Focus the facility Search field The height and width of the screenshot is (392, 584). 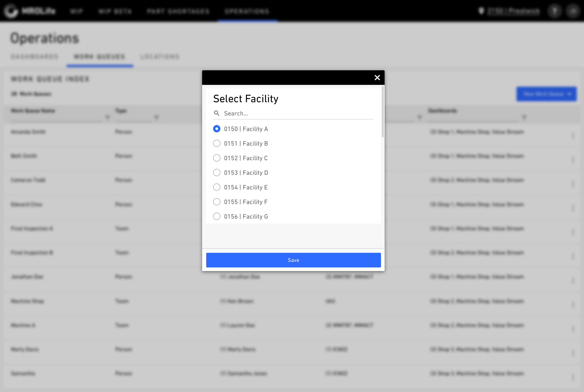[x=298, y=114]
